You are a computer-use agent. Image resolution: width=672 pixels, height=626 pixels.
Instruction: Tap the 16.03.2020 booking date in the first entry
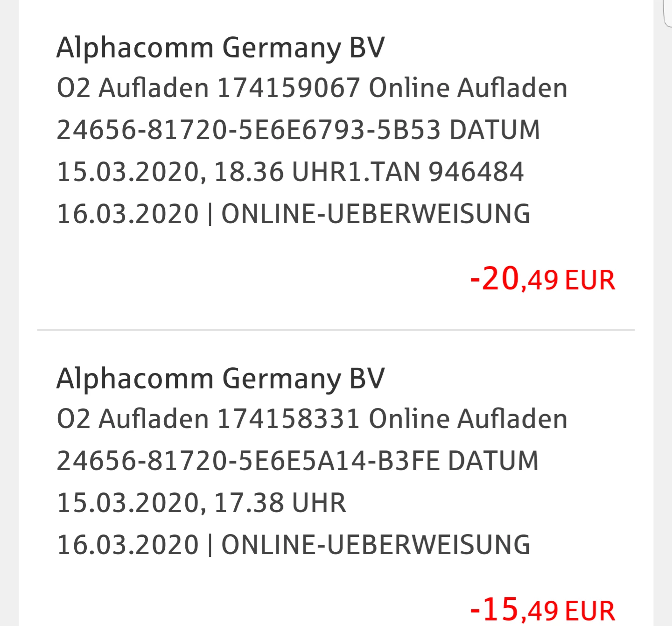click(x=128, y=214)
